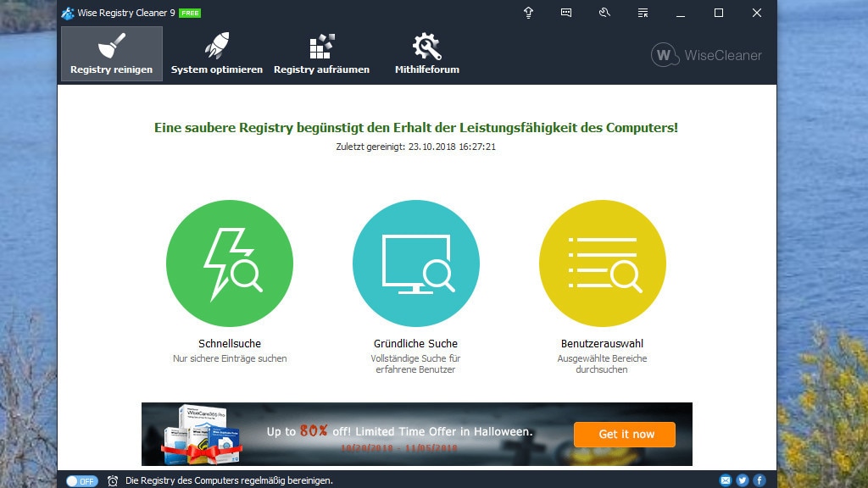The height and width of the screenshot is (488, 868).
Task: Click the Get it now button
Action: pyautogui.click(x=625, y=435)
